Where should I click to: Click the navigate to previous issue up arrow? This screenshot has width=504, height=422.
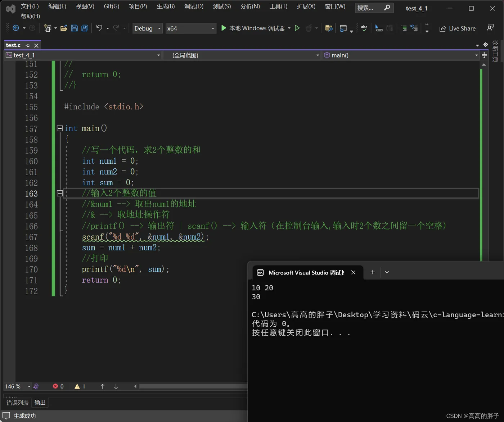[103, 386]
